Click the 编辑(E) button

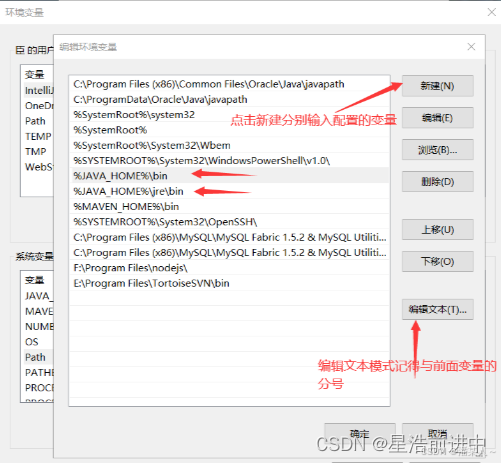[437, 118]
